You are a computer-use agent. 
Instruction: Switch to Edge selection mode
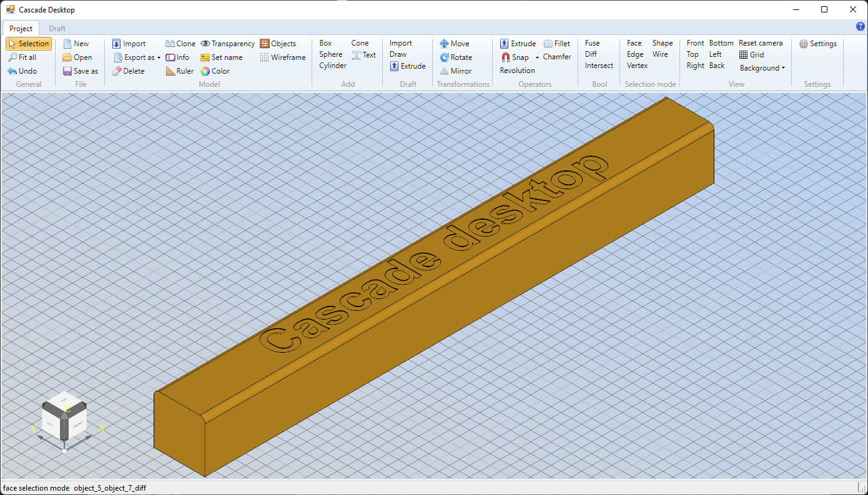[x=635, y=54]
